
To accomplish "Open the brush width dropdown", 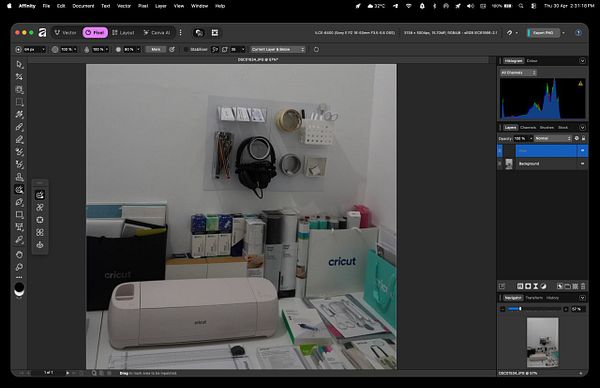I will [43, 49].
